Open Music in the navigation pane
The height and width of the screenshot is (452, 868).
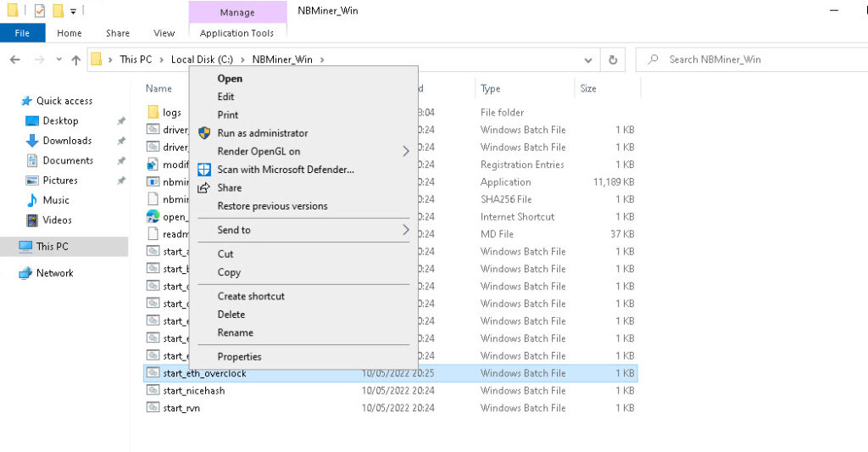click(56, 200)
